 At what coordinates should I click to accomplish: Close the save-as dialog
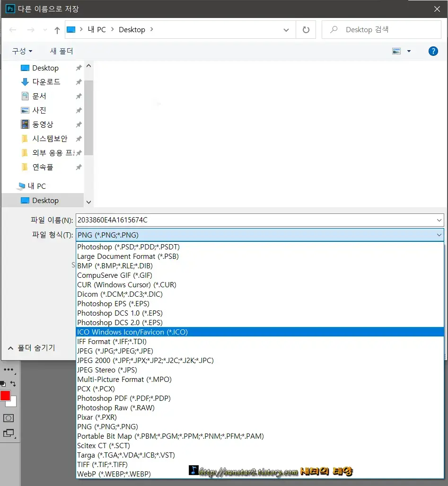(437, 9)
